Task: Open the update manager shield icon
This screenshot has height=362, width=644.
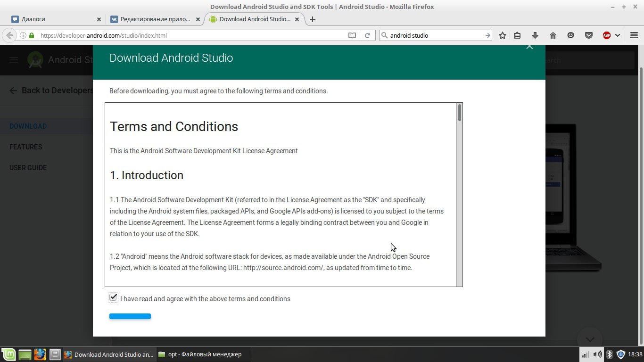Action: pos(620,354)
